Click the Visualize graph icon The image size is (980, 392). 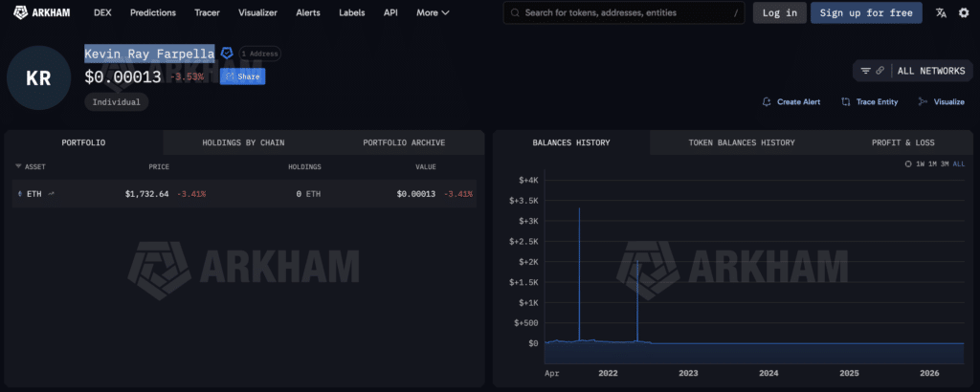click(x=923, y=101)
